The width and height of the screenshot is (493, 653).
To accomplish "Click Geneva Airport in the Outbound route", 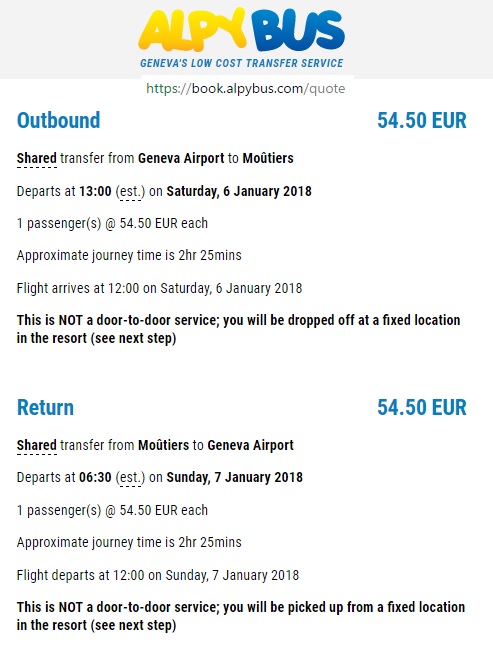I will 181,158.
